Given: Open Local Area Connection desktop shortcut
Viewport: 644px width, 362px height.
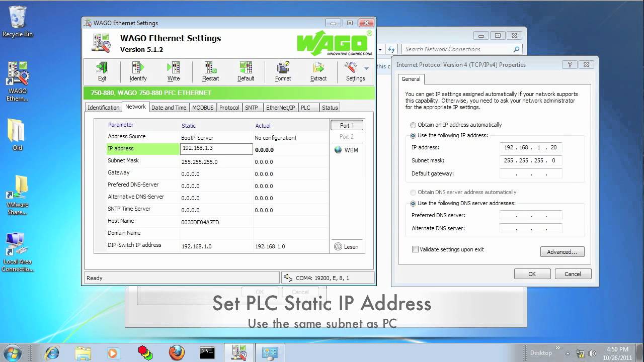Looking at the screenshot, I should coord(18,252).
